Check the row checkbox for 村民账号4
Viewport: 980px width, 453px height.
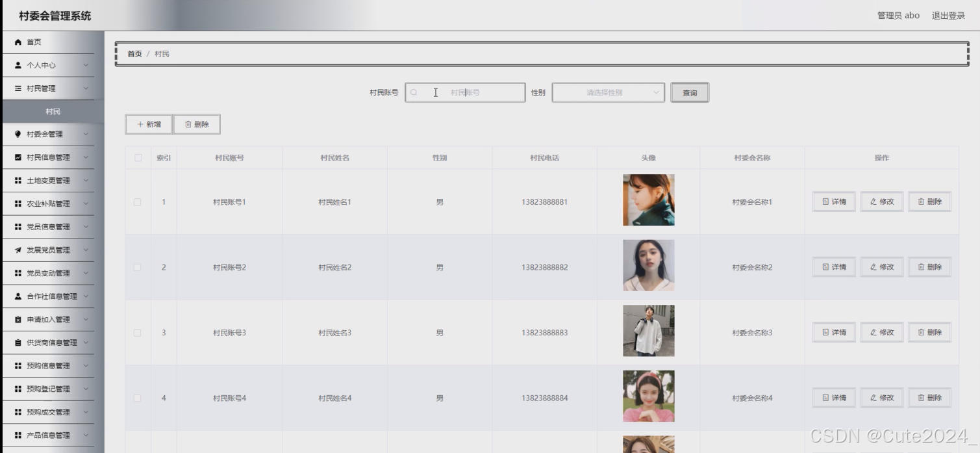(x=138, y=398)
